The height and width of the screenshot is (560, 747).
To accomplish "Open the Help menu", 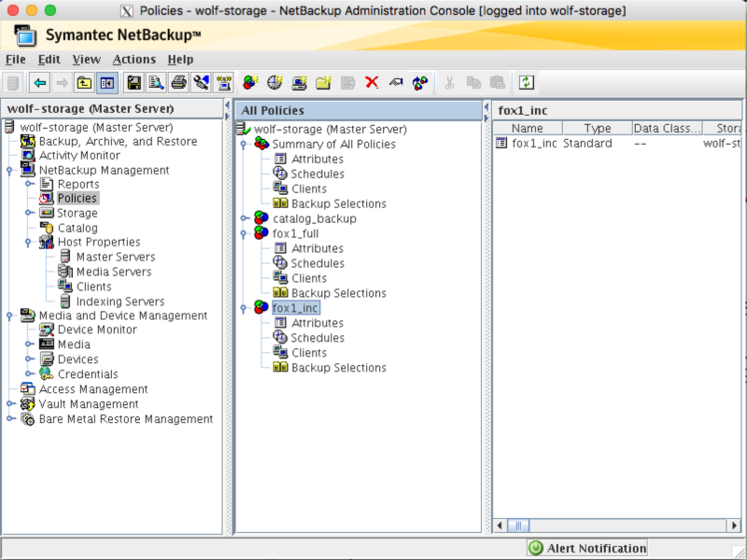I will [180, 60].
